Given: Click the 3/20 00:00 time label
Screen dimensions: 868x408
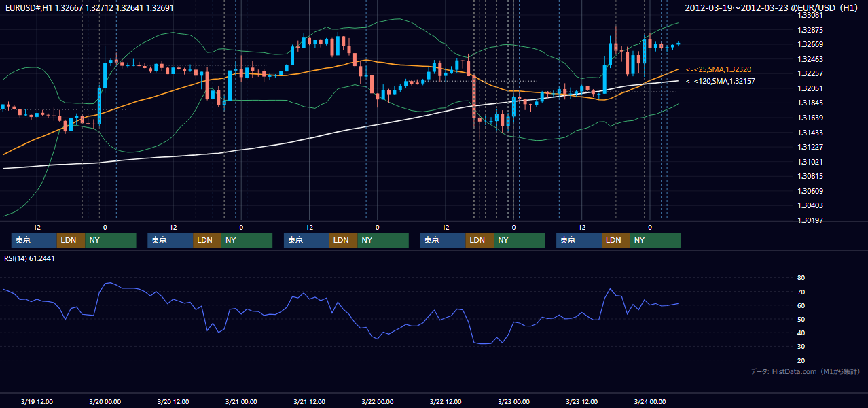Looking at the screenshot, I should [x=105, y=401].
